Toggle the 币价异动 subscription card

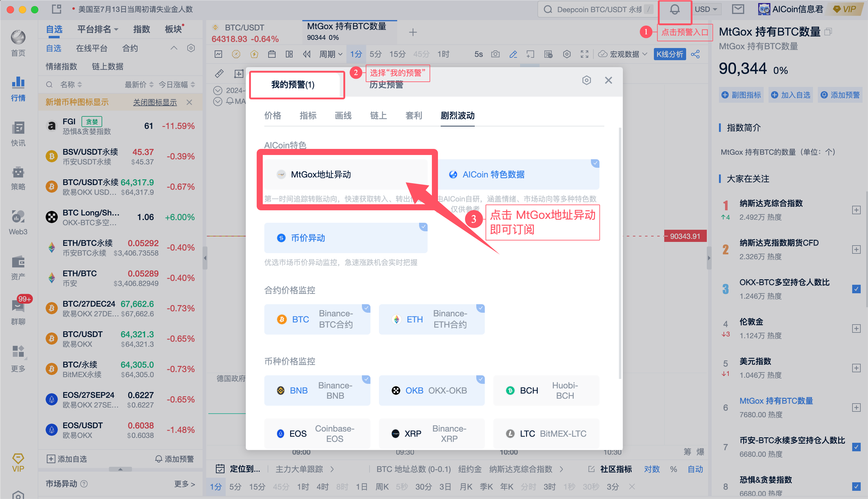pyautogui.click(x=346, y=238)
